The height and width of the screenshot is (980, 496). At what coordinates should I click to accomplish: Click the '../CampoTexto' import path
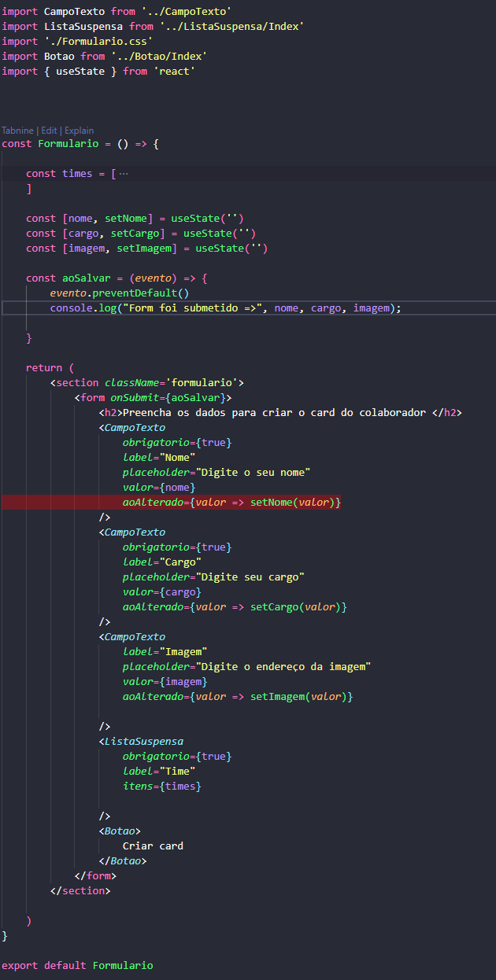pos(186,11)
